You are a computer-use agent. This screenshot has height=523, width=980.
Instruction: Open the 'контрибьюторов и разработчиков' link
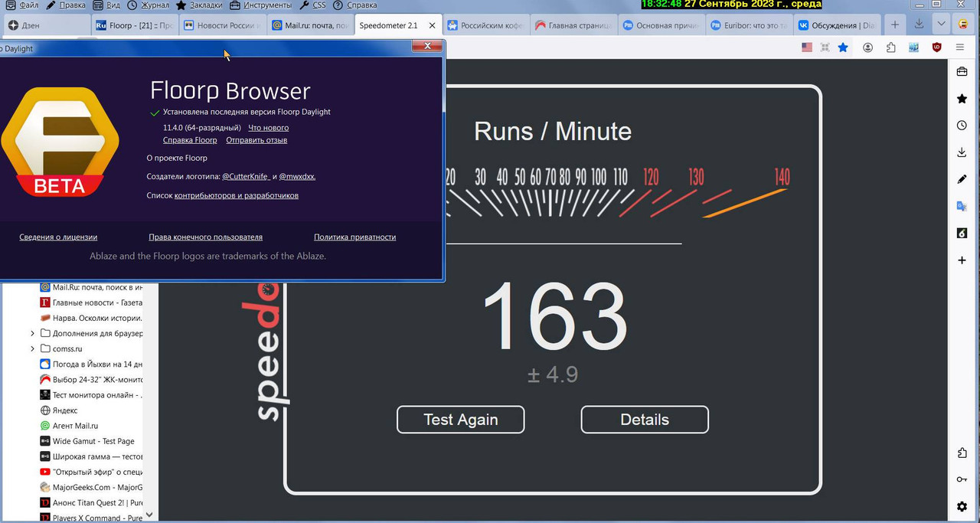tap(237, 195)
